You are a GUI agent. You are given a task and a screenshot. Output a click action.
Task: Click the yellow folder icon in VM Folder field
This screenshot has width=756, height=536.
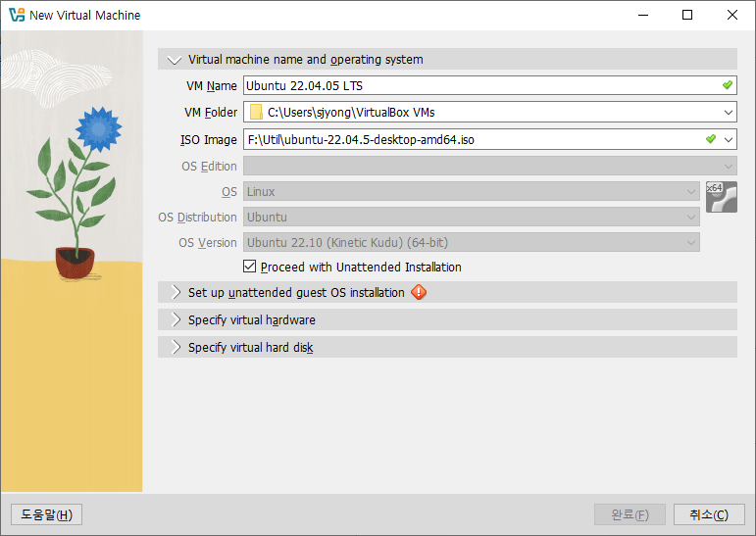(256, 113)
